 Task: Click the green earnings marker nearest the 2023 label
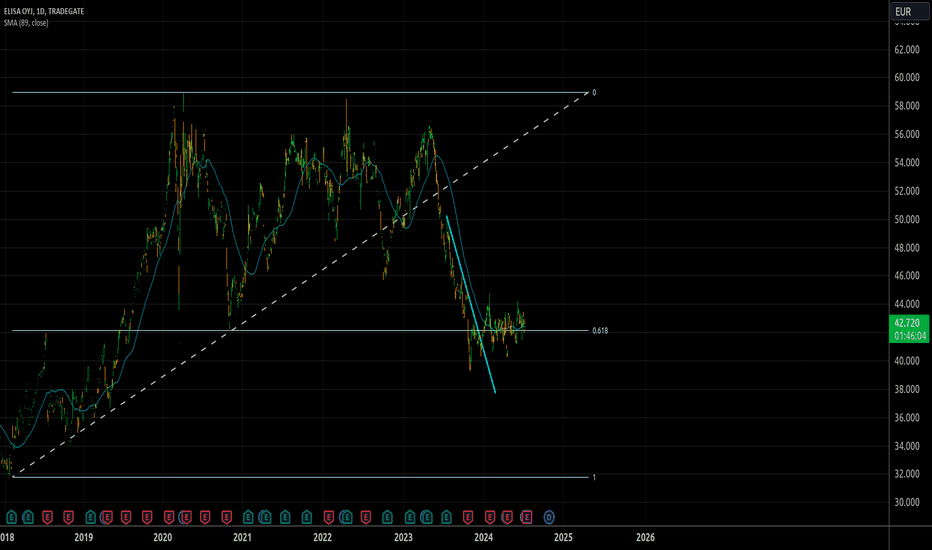coord(410,517)
